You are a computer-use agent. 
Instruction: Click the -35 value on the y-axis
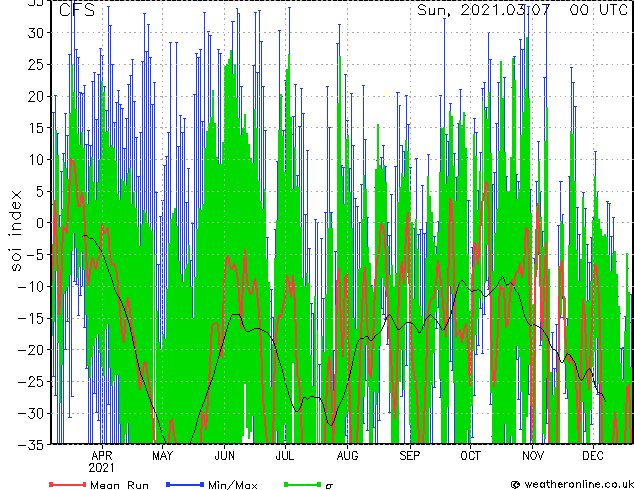point(32,445)
